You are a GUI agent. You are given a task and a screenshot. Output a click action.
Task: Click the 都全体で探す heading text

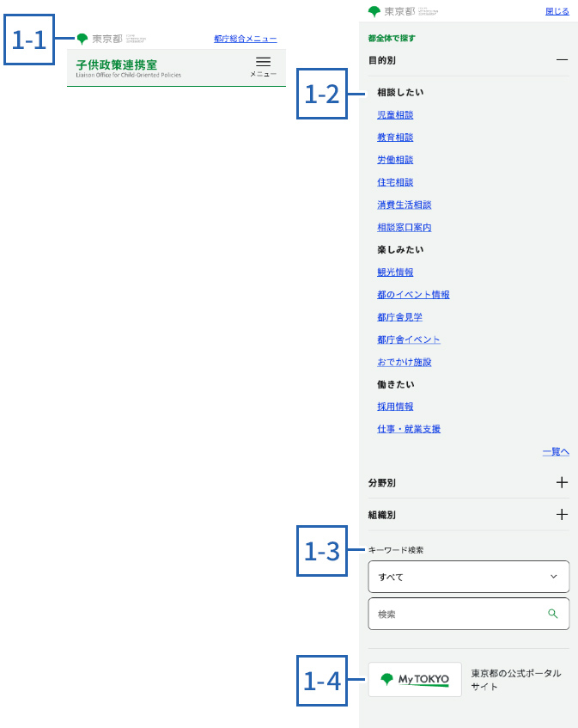click(392, 38)
